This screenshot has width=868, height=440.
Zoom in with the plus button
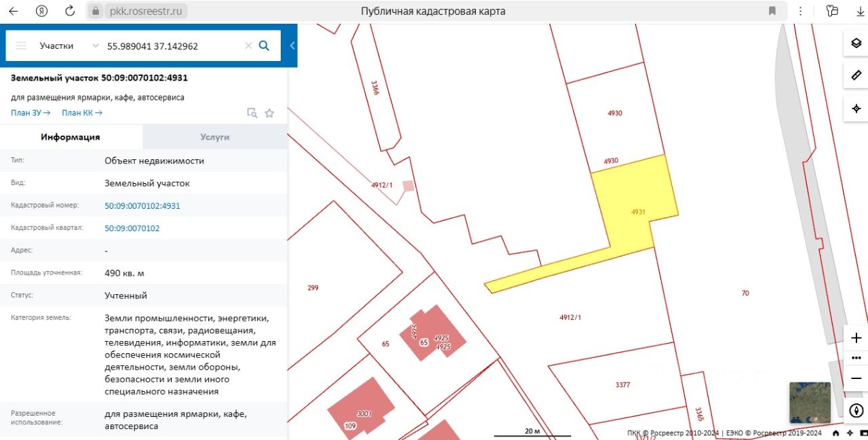[x=856, y=338]
